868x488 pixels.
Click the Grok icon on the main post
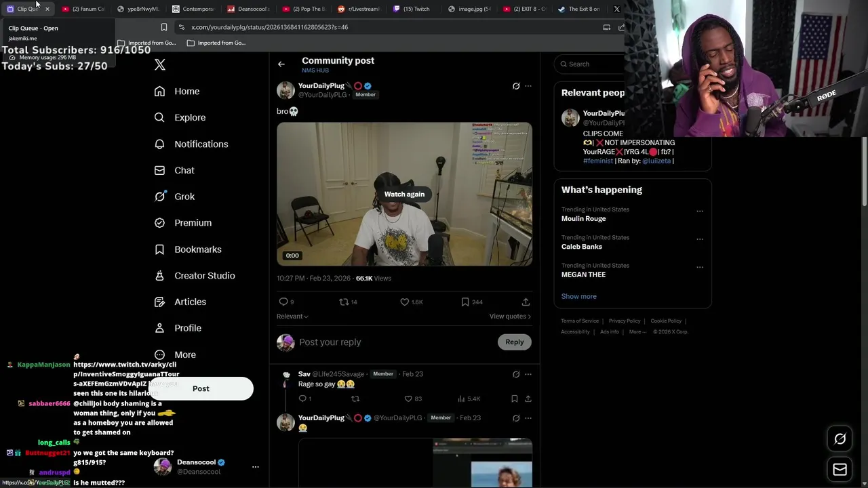click(516, 86)
